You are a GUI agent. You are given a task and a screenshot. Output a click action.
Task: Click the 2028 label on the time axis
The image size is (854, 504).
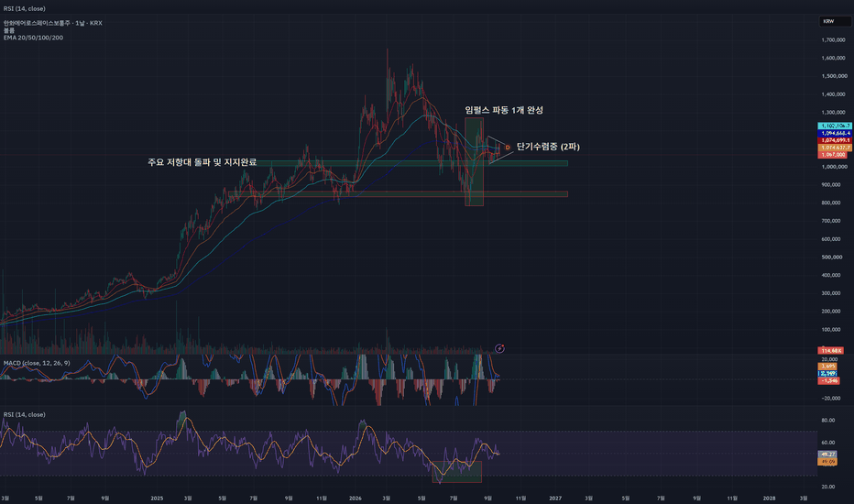769,498
